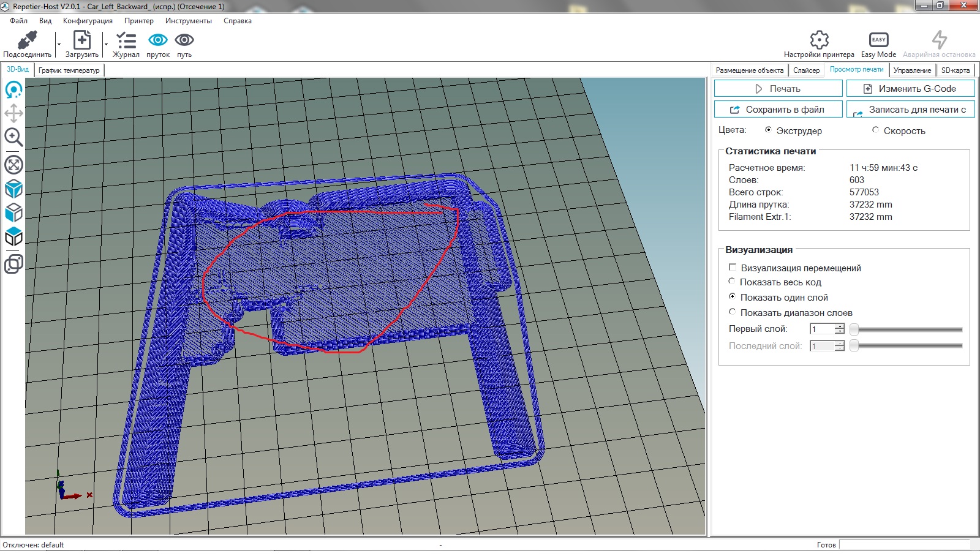Click the fit-to-view crossed circle icon
This screenshot has width=980, height=556.
click(x=13, y=165)
